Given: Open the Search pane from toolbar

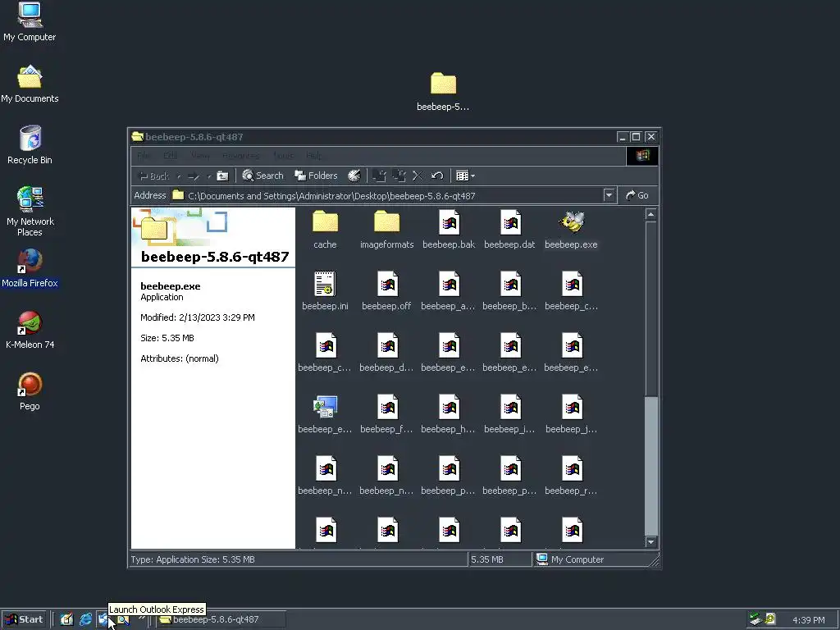Looking at the screenshot, I should tap(262, 176).
